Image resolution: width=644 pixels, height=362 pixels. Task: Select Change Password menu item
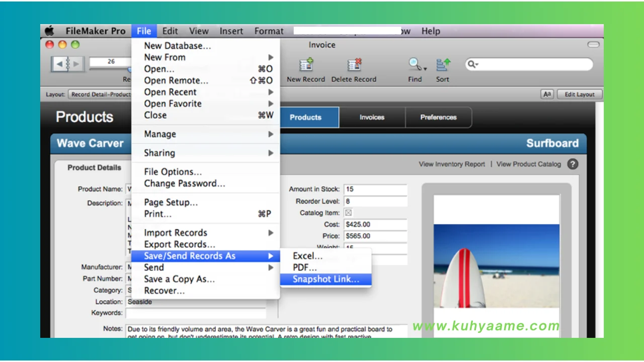click(205, 184)
